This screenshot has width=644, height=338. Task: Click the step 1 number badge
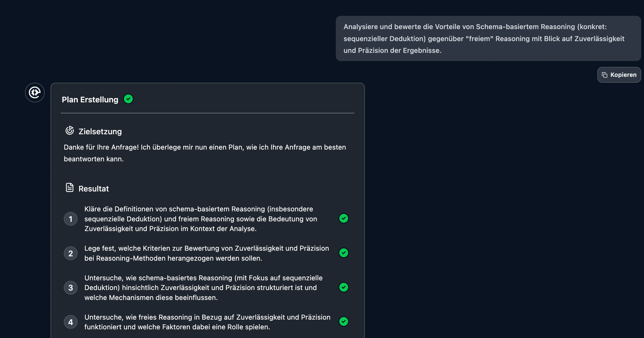tap(71, 219)
